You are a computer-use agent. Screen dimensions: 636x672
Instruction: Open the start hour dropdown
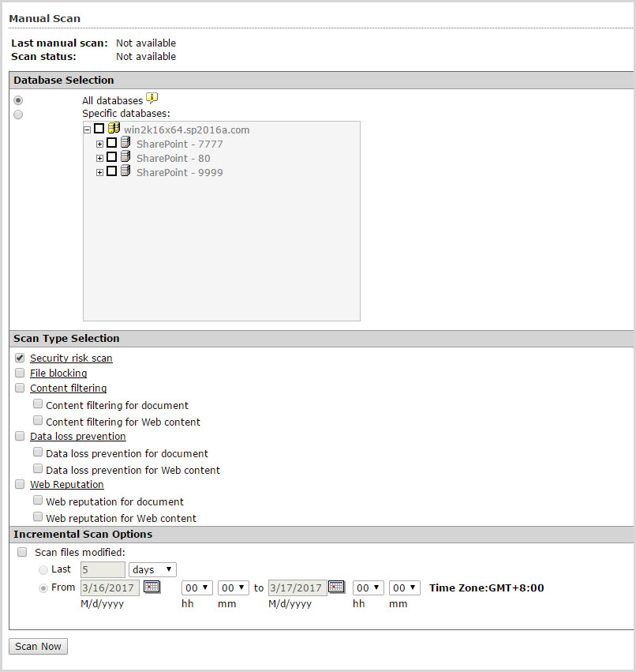[196, 588]
